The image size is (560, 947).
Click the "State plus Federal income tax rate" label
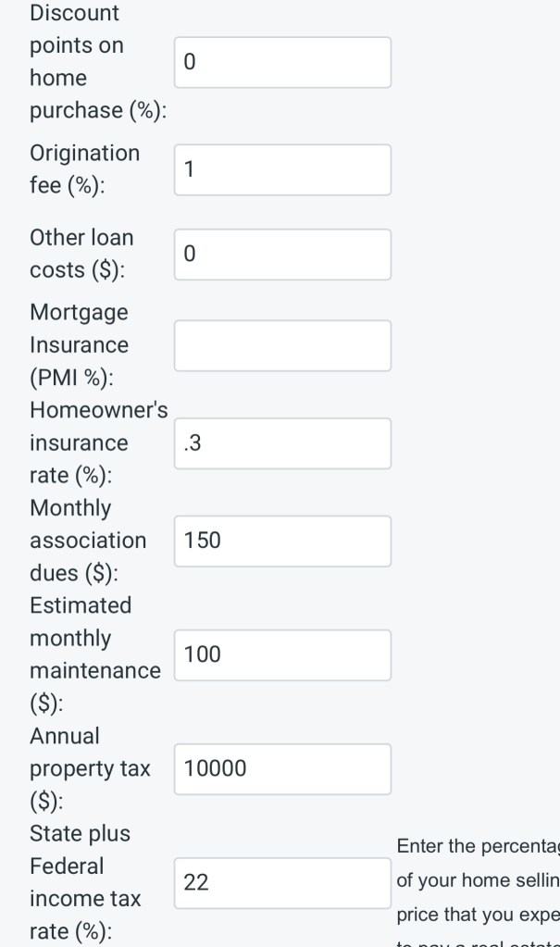[x=85, y=882]
